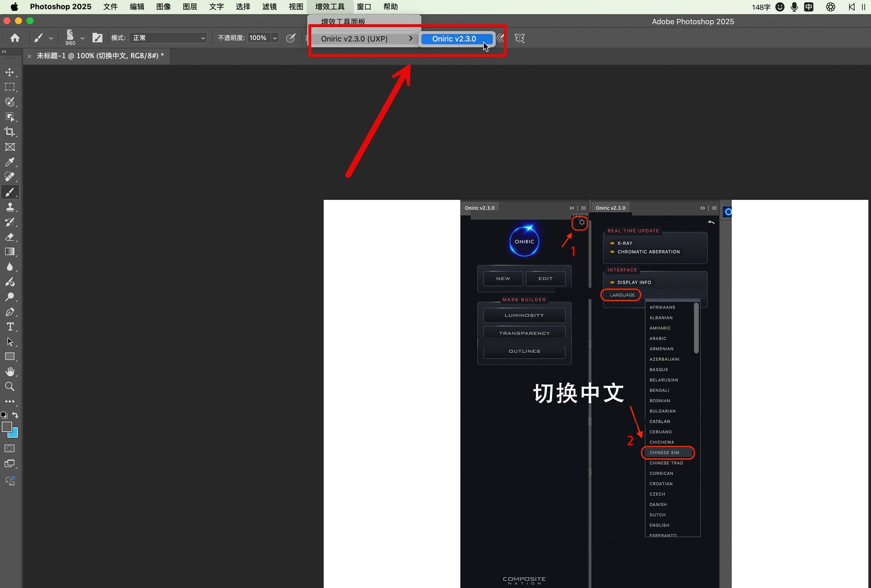Open the 文件 menu
871x588 pixels.
[110, 7]
